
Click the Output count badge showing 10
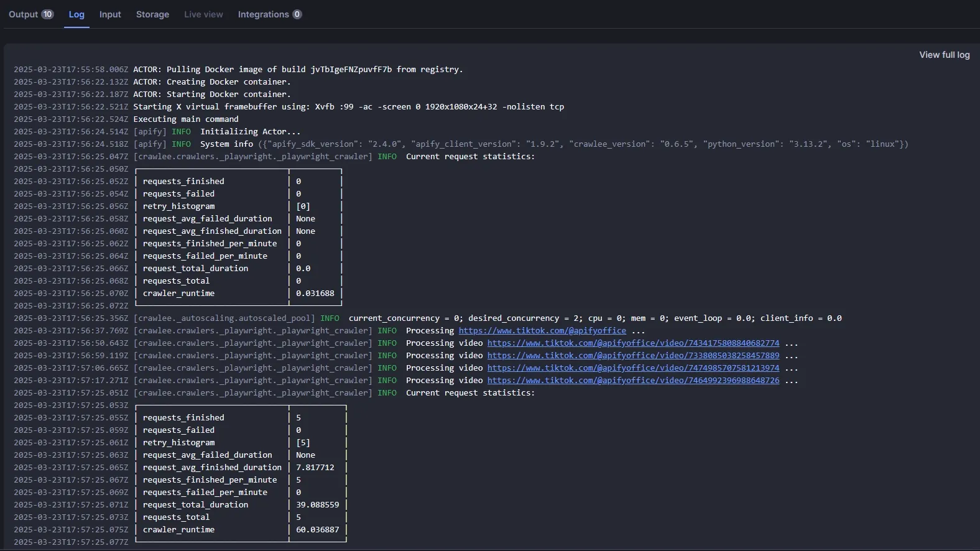47,14
